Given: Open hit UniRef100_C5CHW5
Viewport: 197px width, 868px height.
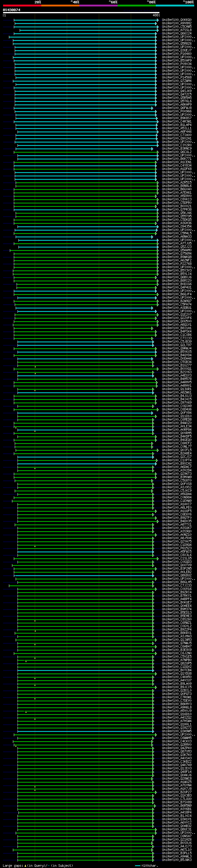Looking at the screenshot, I should click(177, 26).
